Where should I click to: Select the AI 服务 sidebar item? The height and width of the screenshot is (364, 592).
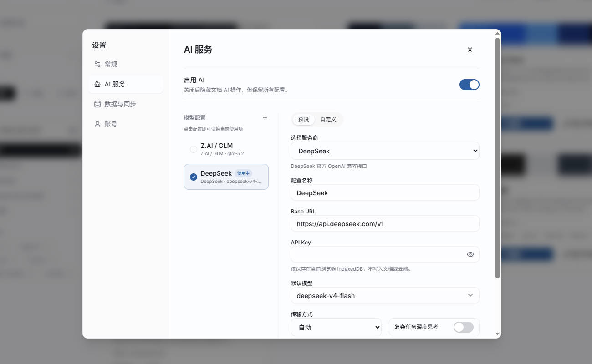point(126,84)
